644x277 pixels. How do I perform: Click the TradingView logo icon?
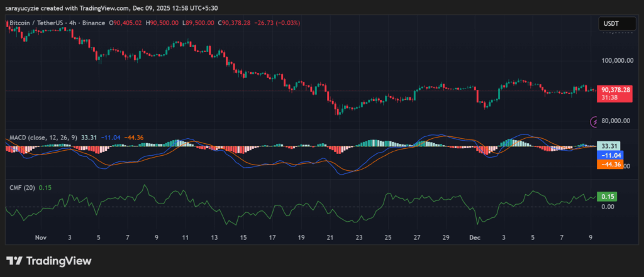click(x=15, y=261)
